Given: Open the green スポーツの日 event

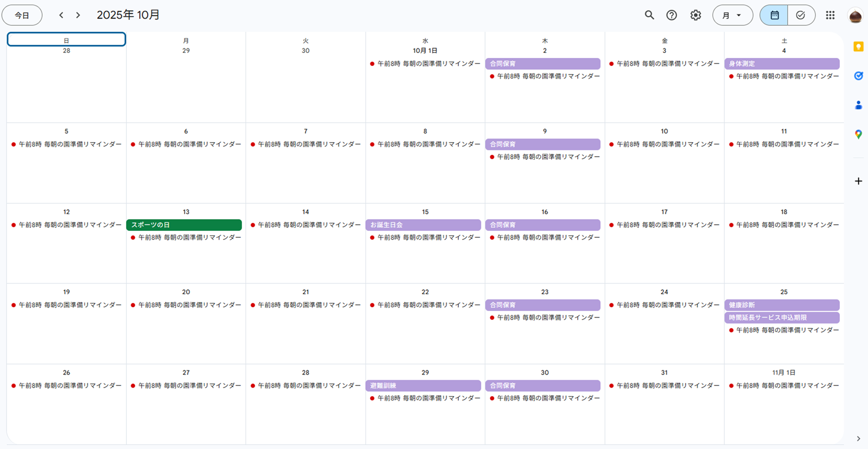Looking at the screenshot, I should 184,225.
